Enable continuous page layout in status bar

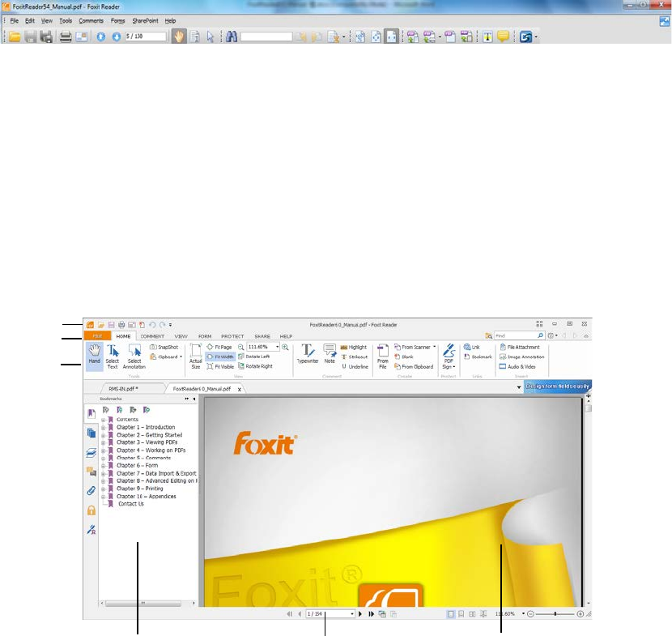click(461, 614)
